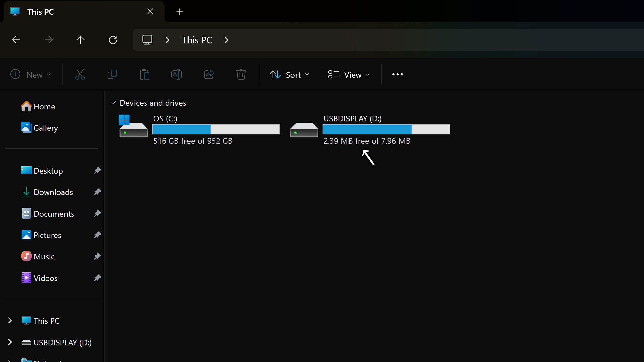The width and height of the screenshot is (644, 362).
Task: Click the Paste clipboard icon
Action: tap(144, 74)
